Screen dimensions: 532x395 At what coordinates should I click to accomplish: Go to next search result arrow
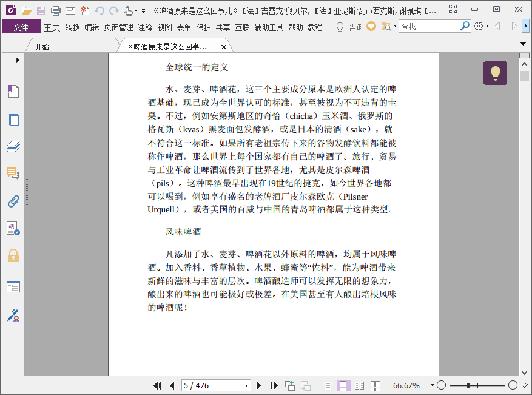click(x=514, y=26)
